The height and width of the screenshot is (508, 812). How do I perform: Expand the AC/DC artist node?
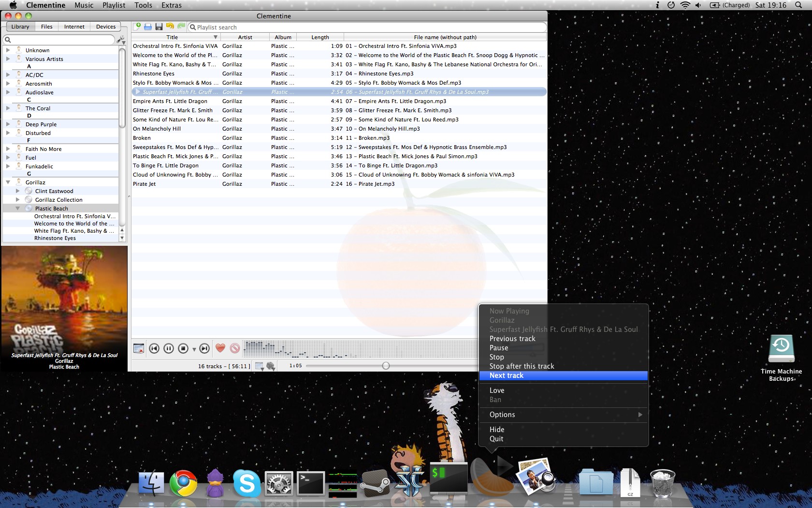pyautogui.click(x=8, y=75)
